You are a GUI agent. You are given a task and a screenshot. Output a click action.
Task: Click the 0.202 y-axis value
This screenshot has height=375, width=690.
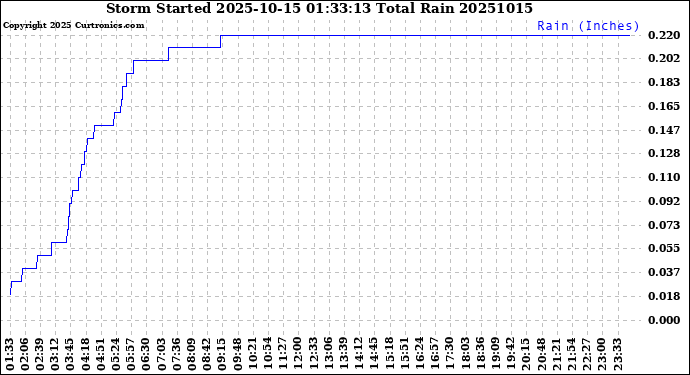(x=664, y=59)
